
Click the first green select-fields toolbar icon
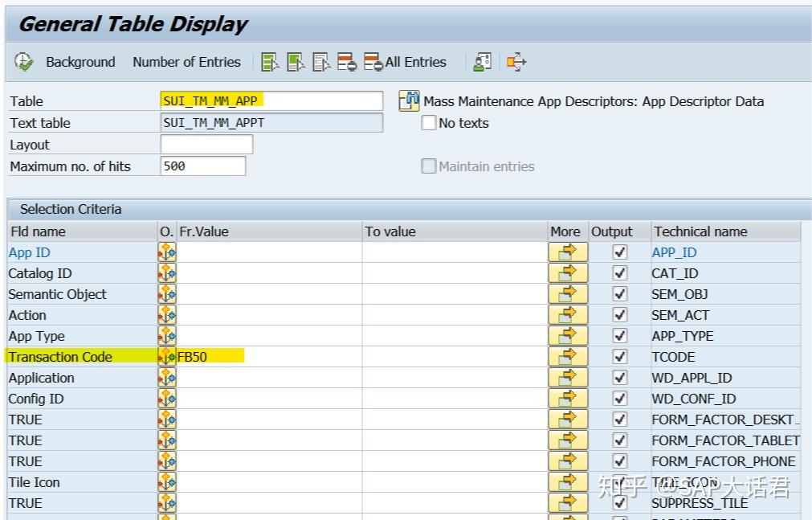(270, 62)
